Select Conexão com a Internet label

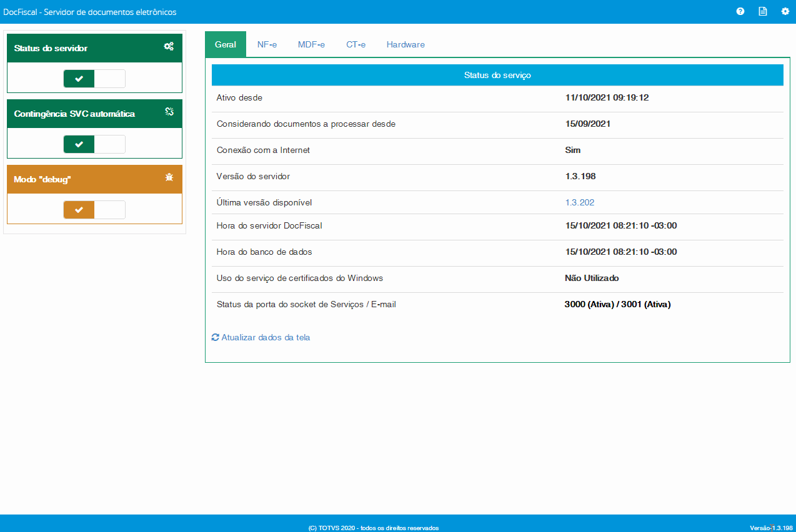pos(263,150)
